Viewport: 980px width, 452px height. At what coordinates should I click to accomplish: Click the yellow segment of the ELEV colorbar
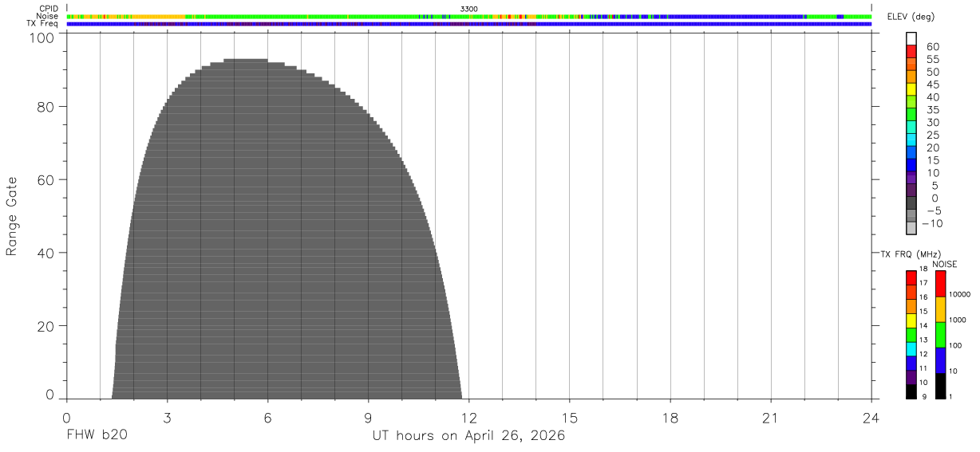[x=911, y=89]
